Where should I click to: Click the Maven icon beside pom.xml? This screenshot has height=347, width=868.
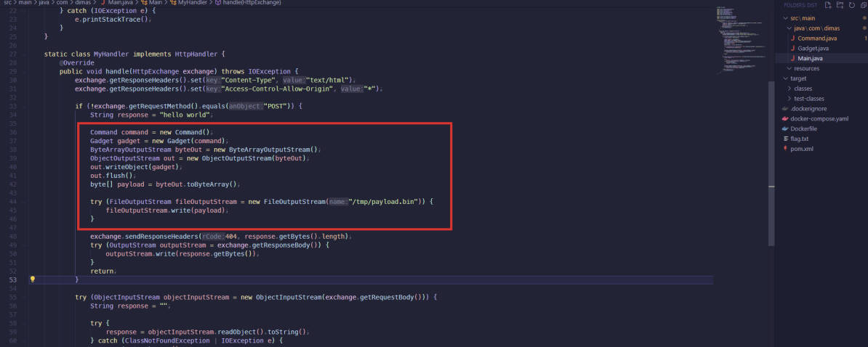(x=785, y=149)
